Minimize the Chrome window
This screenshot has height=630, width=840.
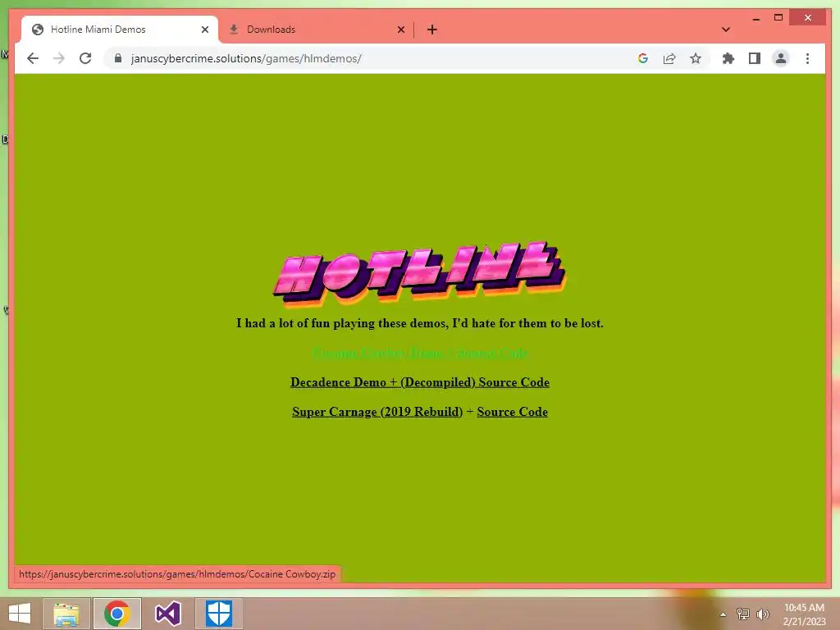pos(756,18)
